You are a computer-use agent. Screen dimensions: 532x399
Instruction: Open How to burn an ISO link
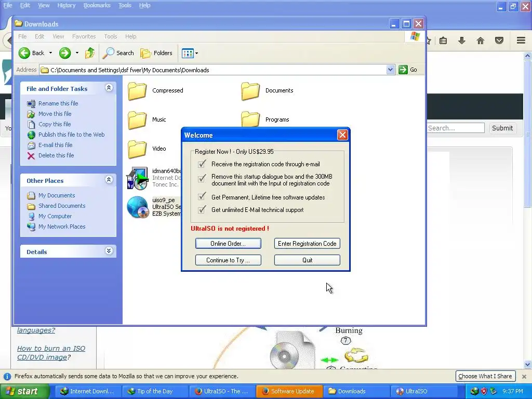point(51,353)
